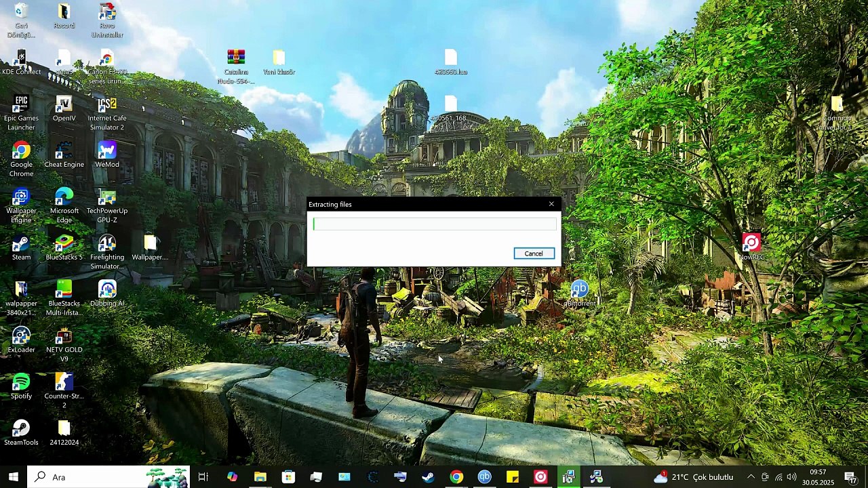Select the Spotify desktop shortcut
Image resolution: width=868 pixels, height=488 pixels.
click(21, 386)
